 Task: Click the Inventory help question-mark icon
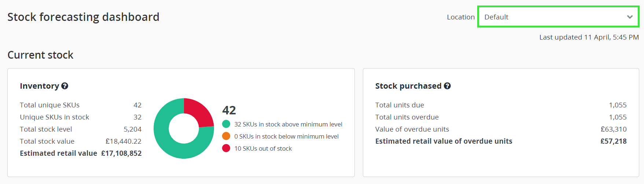tap(65, 86)
